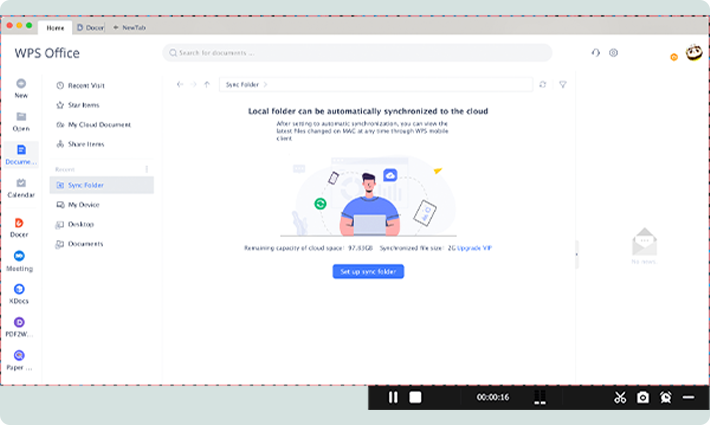Follow the Upgrade VIP link
Image resolution: width=710 pixels, height=425 pixels.
click(474, 247)
